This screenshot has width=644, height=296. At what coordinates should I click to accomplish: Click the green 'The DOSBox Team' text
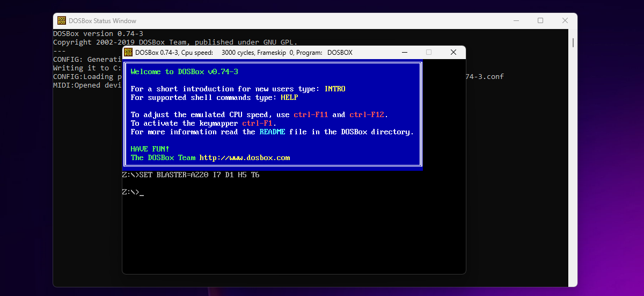163,157
